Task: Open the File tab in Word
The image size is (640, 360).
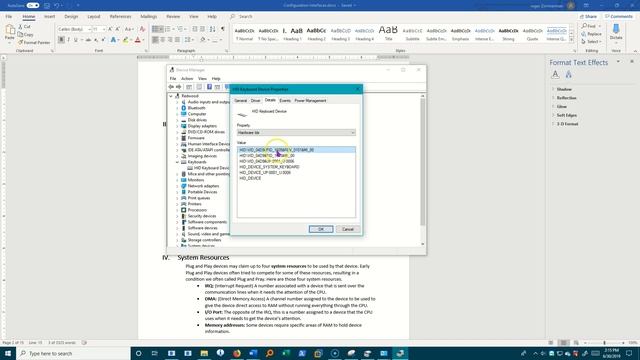Action: click(9, 16)
